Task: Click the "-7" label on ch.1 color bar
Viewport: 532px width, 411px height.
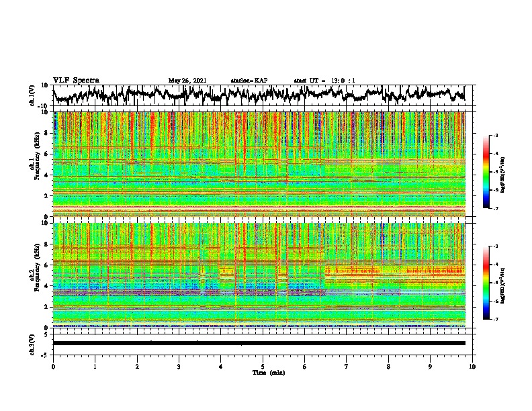Action: pyautogui.click(x=496, y=208)
